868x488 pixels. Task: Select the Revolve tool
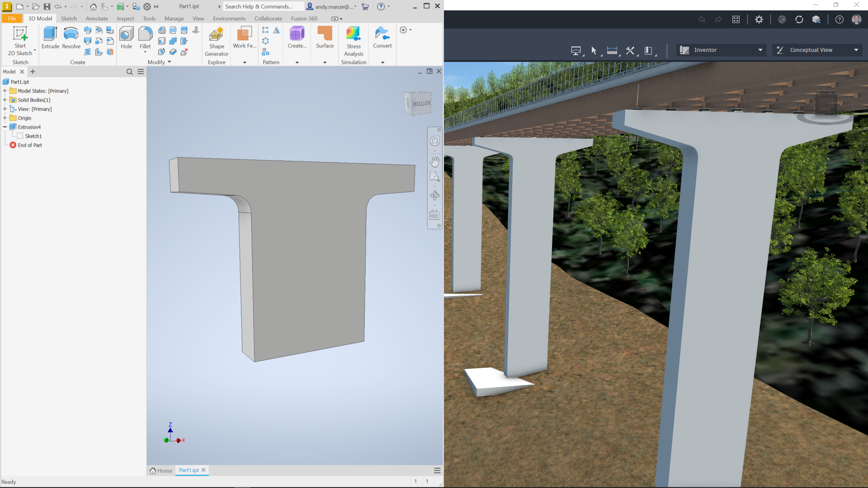tap(71, 37)
